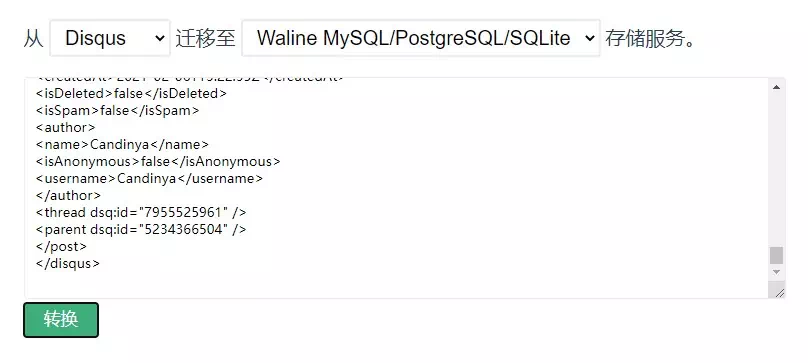The height and width of the screenshot is (363, 808).
Task: Place cursor on the </disqus> closing line
Action: click(68, 263)
